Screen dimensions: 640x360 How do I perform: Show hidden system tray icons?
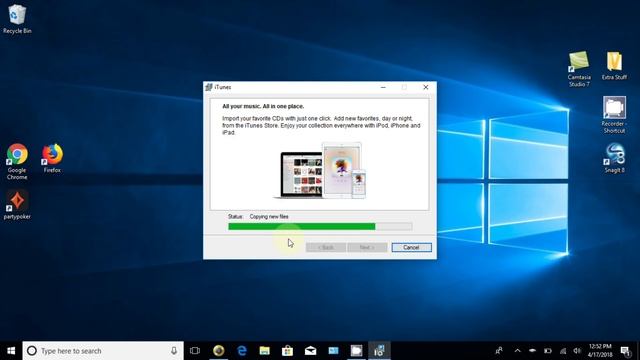point(518,351)
